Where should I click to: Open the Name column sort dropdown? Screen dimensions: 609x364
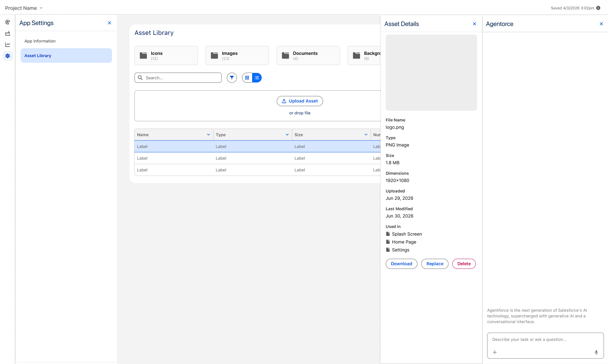click(x=208, y=135)
